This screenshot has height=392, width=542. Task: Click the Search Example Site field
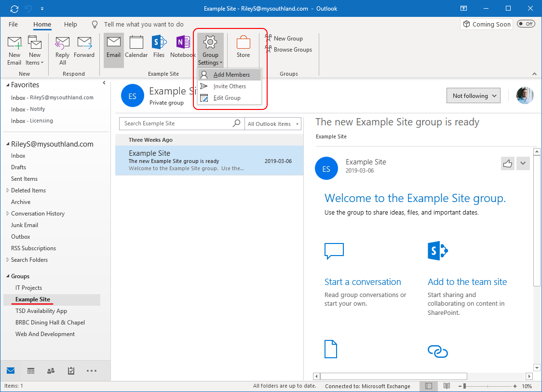tap(177, 123)
